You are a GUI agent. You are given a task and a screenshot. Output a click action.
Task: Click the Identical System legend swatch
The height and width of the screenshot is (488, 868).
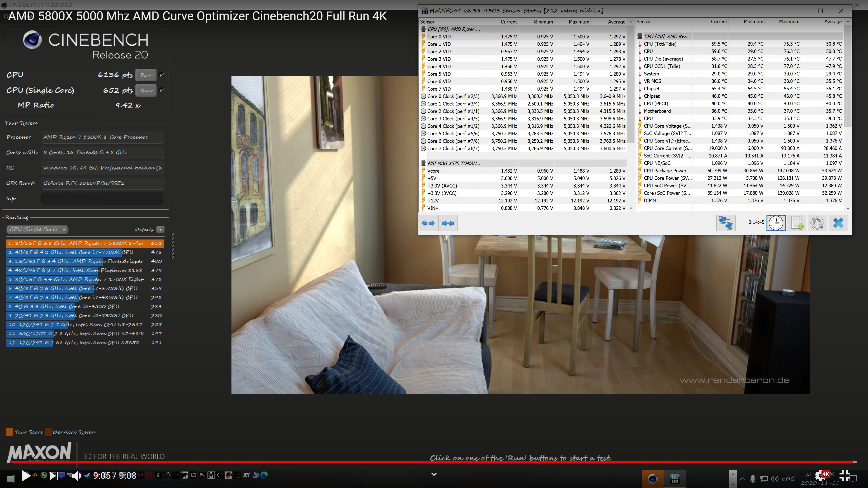[x=48, y=432]
